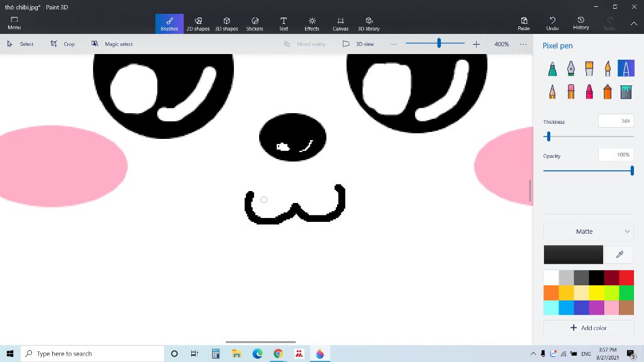Click the taskbar search box
Viewport: 644px width, 362px height.
pos(92,353)
